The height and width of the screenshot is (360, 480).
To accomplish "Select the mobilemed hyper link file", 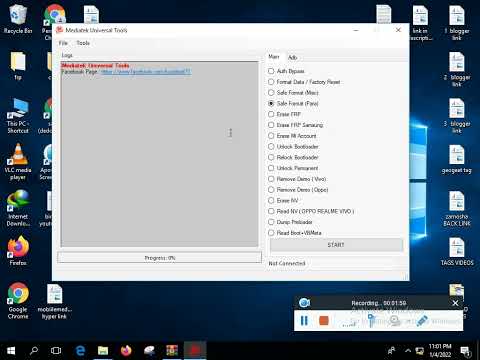I will tap(54, 302).
